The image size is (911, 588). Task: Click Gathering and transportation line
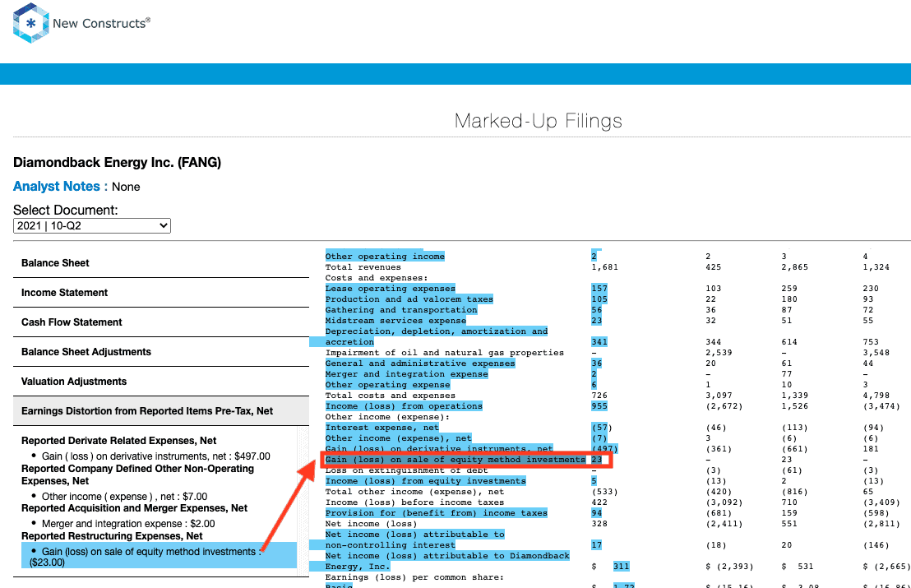(401, 310)
